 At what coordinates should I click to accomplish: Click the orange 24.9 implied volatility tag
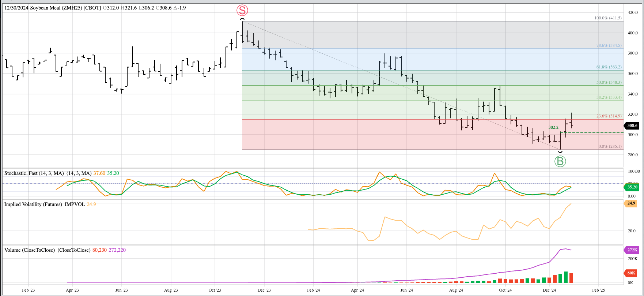pyautogui.click(x=631, y=203)
